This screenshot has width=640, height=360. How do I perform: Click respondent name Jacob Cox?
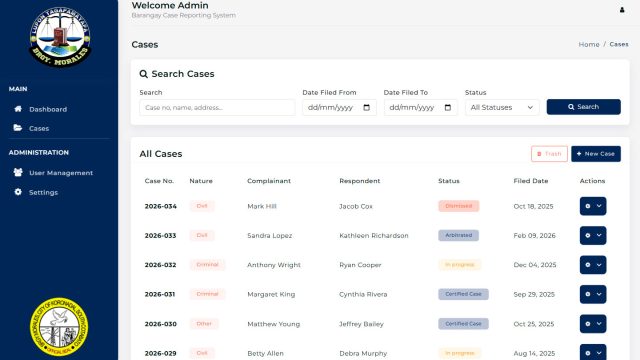pyautogui.click(x=356, y=206)
